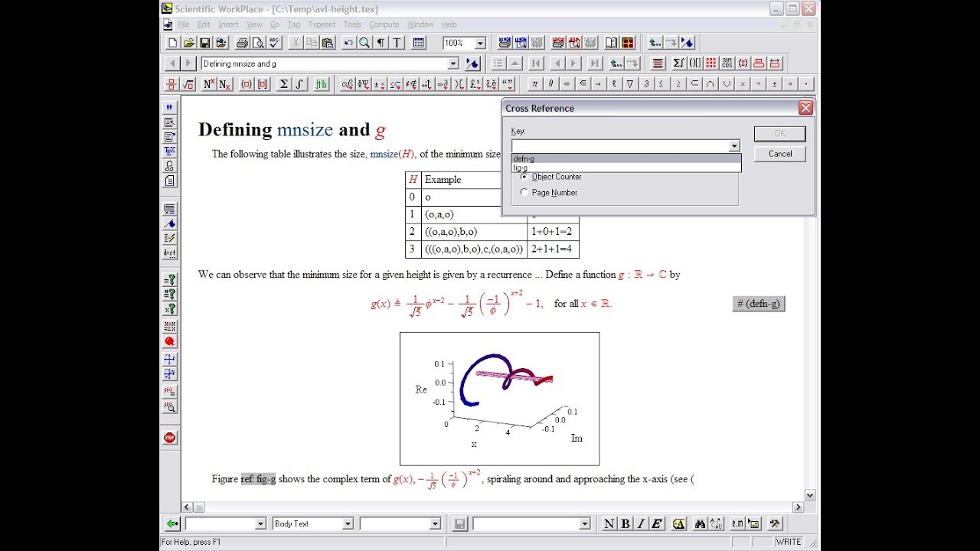
Task: Expand the Key combo box arrow
Action: coord(734,146)
